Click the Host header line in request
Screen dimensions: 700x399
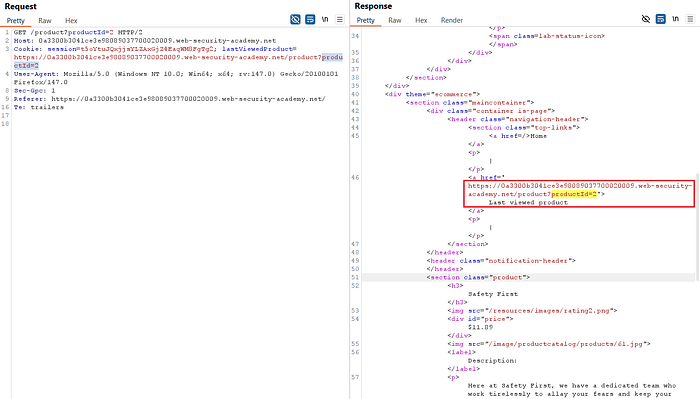point(145,41)
